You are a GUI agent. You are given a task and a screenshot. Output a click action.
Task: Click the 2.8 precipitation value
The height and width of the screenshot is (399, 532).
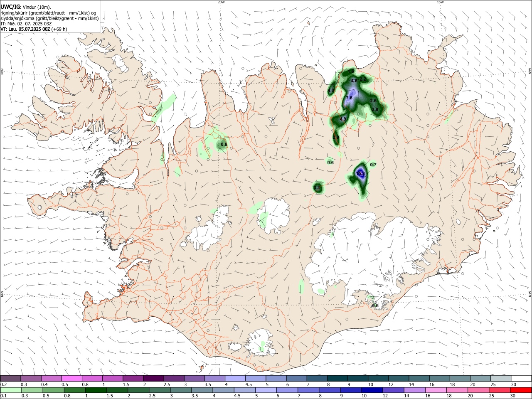[x=375, y=110]
